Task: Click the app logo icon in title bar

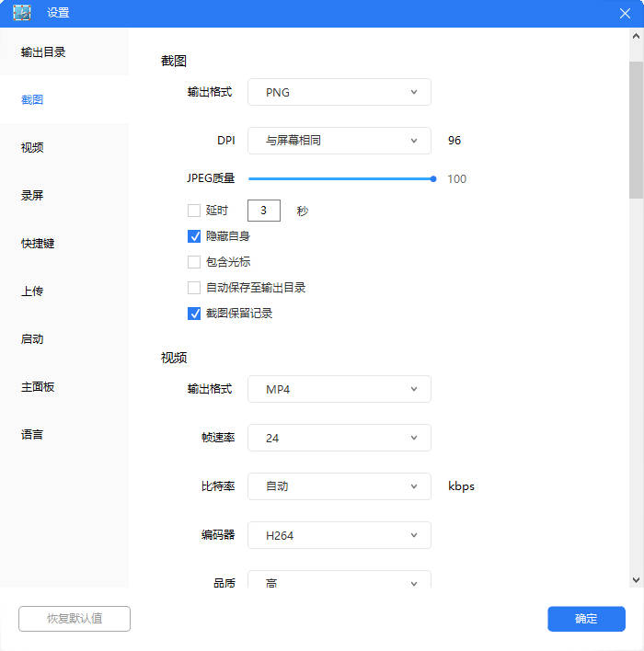Action: (x=21, y=13)
